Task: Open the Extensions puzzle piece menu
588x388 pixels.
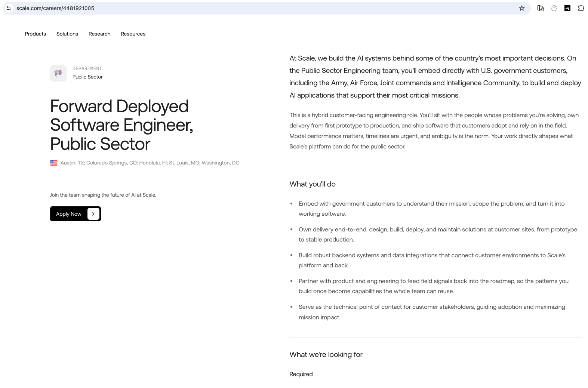Action: (581, 8)
